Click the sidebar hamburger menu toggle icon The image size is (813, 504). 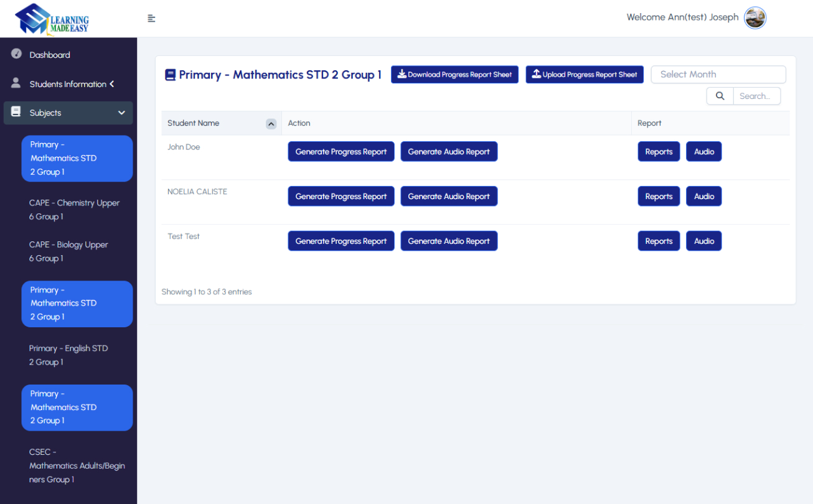[151, 19]
